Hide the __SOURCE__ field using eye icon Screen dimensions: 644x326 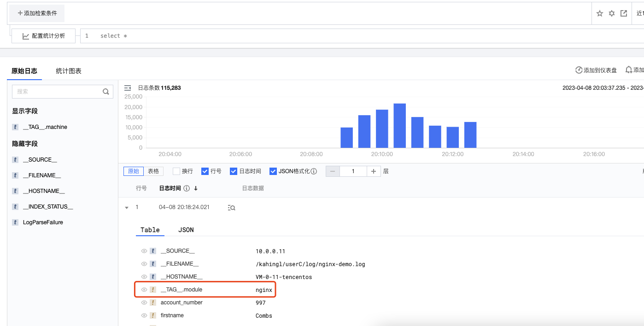tap(144, 251)
